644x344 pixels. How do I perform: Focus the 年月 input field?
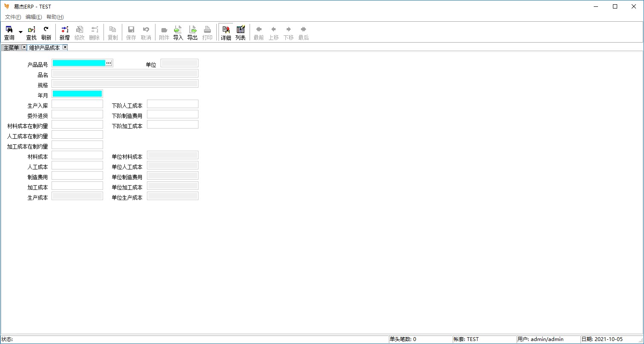point(77,94)
